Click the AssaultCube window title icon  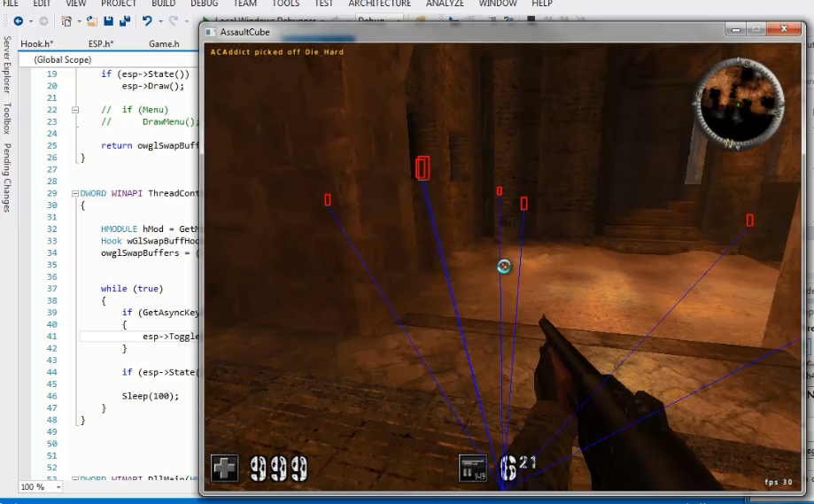(210, 32)
